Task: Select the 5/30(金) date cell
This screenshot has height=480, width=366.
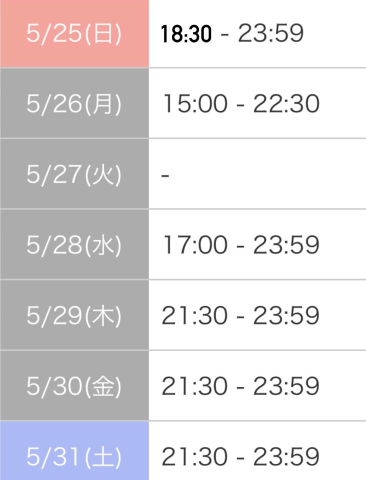Action: 74,386
